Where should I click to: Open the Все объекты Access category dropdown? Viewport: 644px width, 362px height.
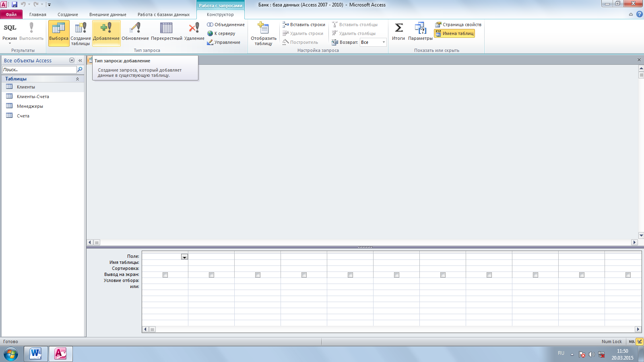click(x=72, y=60)
